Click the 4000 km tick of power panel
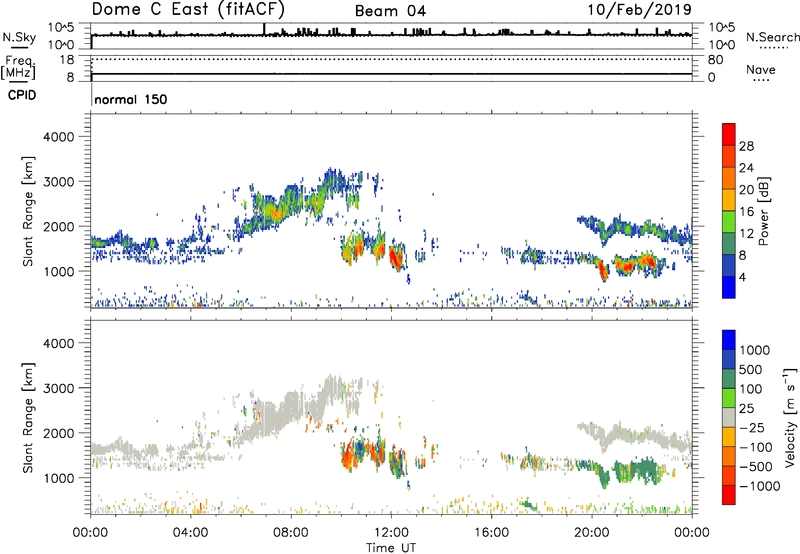The width and height of the screenshot is (800, 554). (x=59, y=137)
